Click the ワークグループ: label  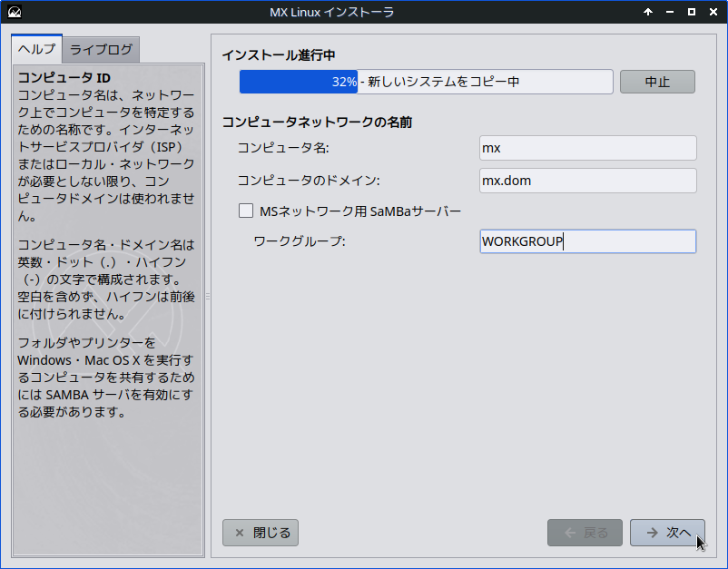click(300, 241)
